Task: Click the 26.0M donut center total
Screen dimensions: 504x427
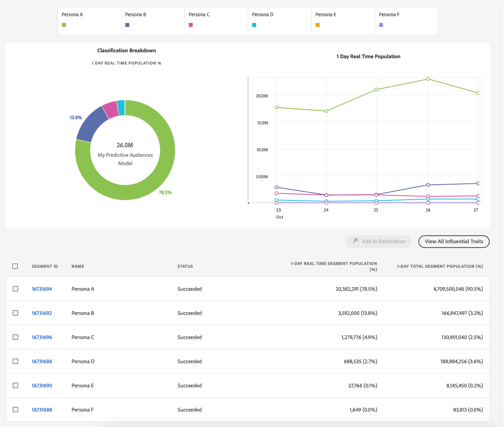Action: pos(125,145)
